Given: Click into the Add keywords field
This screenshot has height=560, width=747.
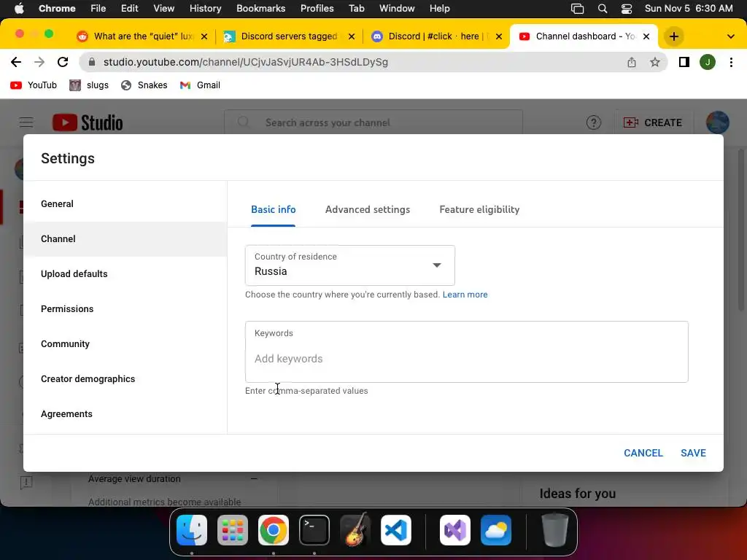Looking at the screenshot, I should (466, 352).
